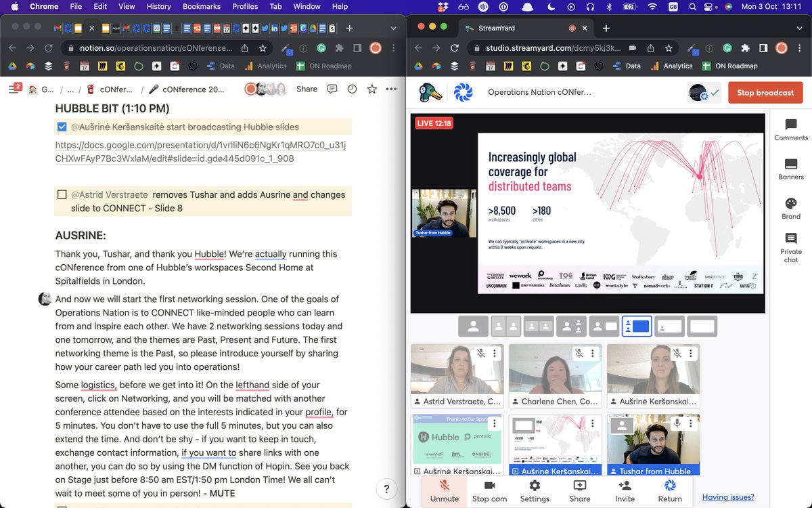Click Tushar from Hubble's video thumbnail
Image resolution: width=812 pixels, height=508 pixels.
(x=653, y=440)
